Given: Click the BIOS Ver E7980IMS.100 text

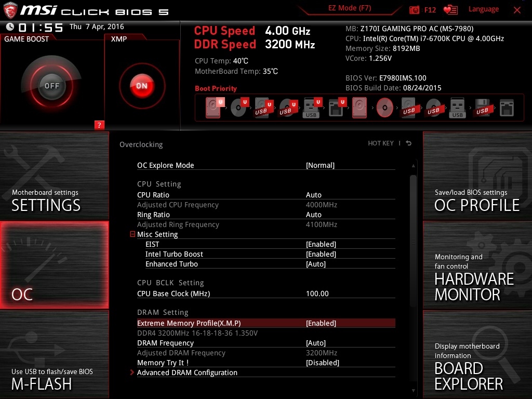Looking at the screenshot, I should click(x=386, y=78).
